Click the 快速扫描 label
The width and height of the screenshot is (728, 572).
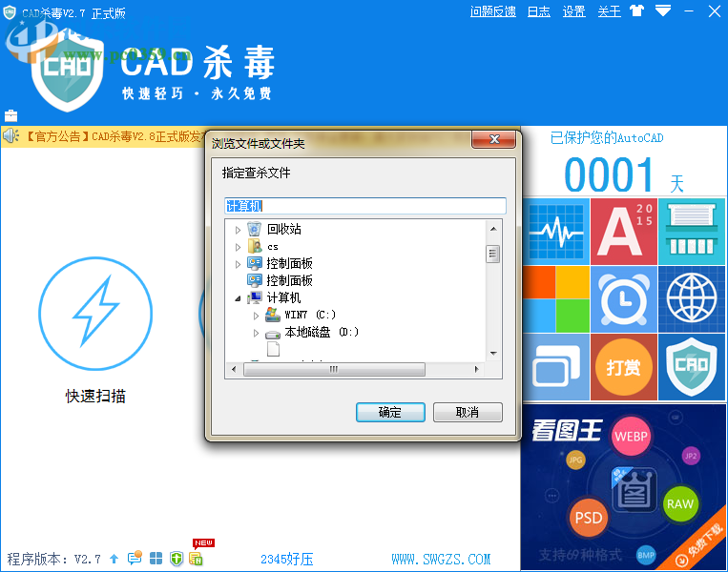(x=95, y=397)
